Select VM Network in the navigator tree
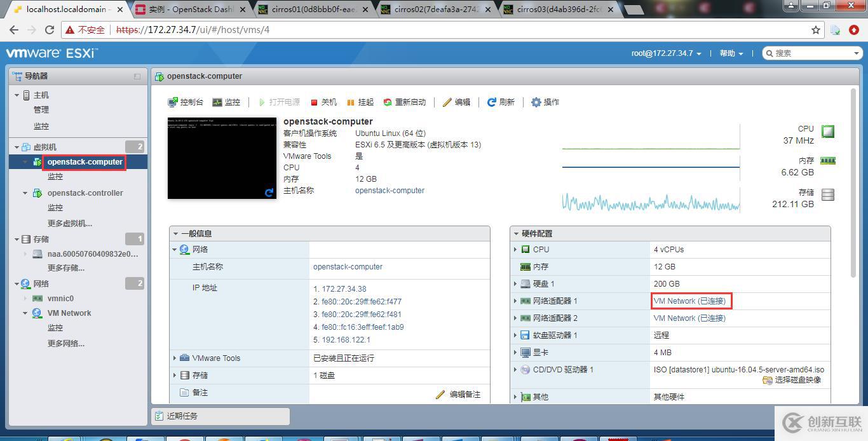The height and width of the screenshot is (441, 868). (69, 313)
